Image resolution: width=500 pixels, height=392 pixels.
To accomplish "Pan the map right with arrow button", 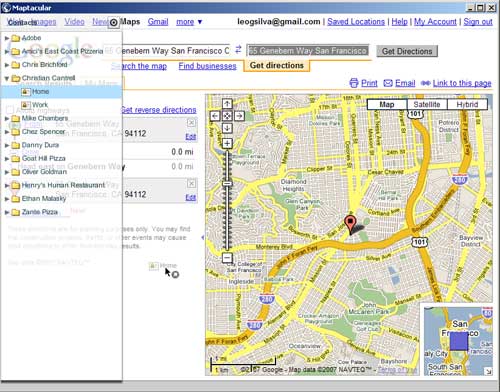I will (x=239, y=116).
